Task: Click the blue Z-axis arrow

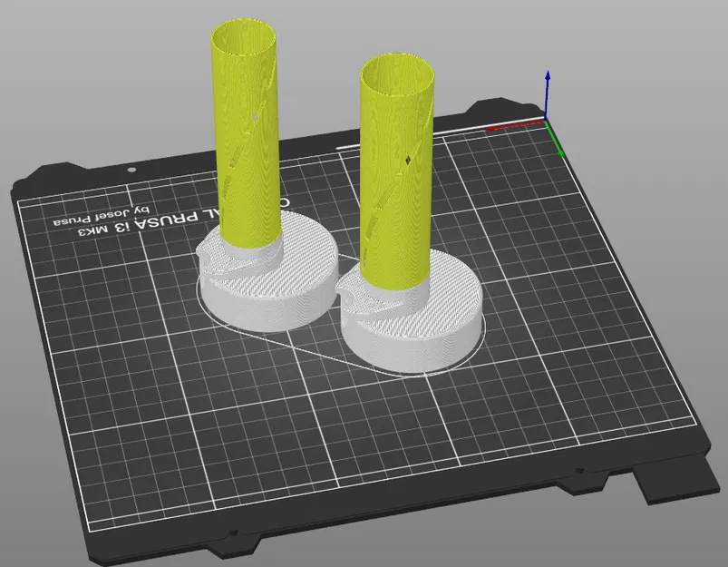Action: 548,93
